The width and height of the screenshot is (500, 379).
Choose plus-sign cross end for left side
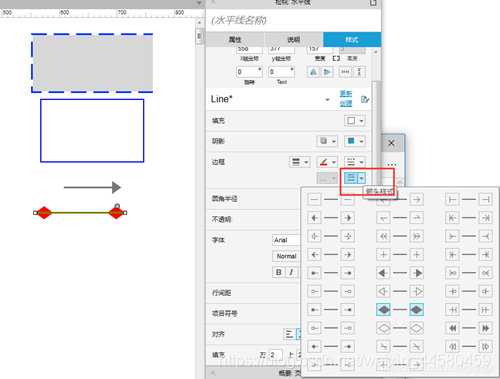point(383,255)
